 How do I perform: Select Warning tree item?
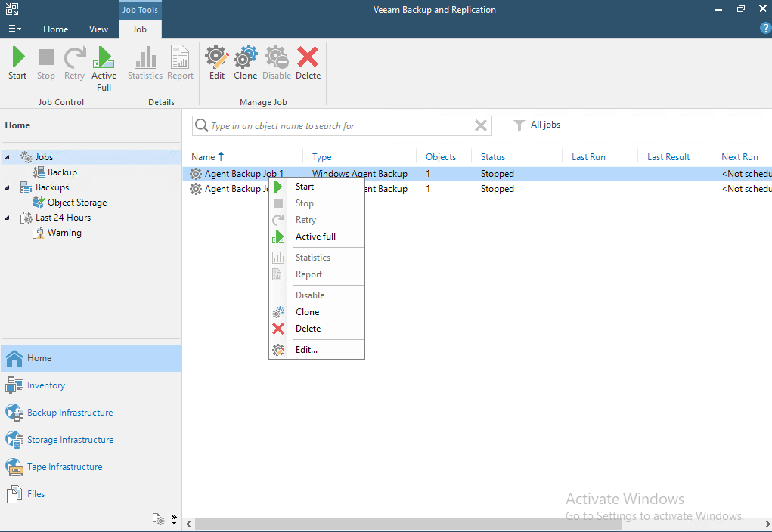[57, 233]
